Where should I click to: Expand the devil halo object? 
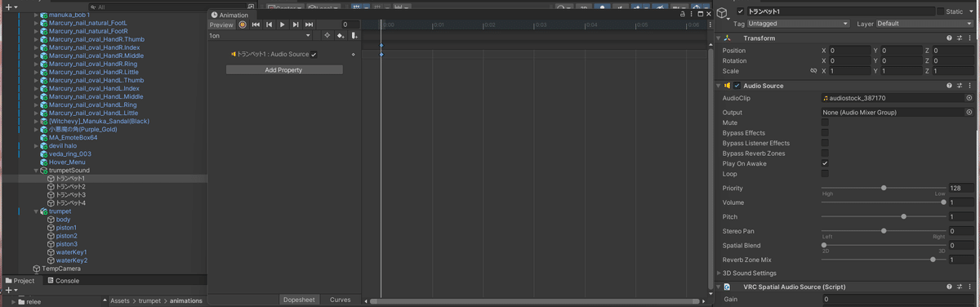tap(36, 146)
